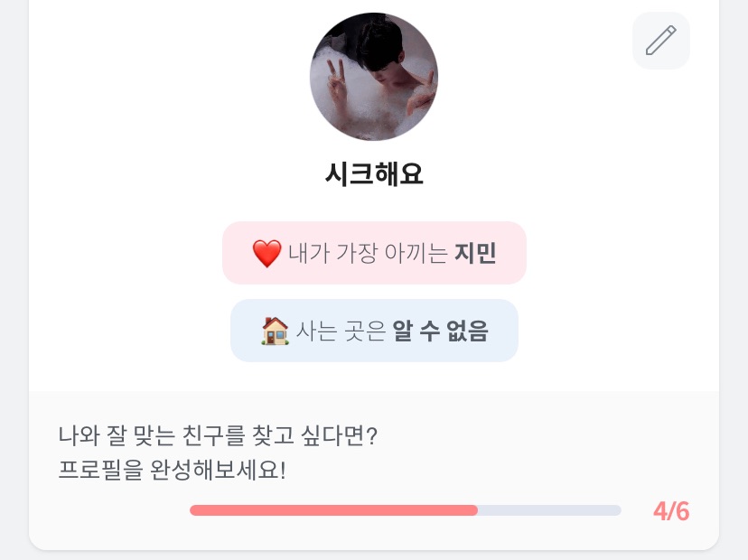
Task: Open the circular profile photo
Action: click(374, 77)
